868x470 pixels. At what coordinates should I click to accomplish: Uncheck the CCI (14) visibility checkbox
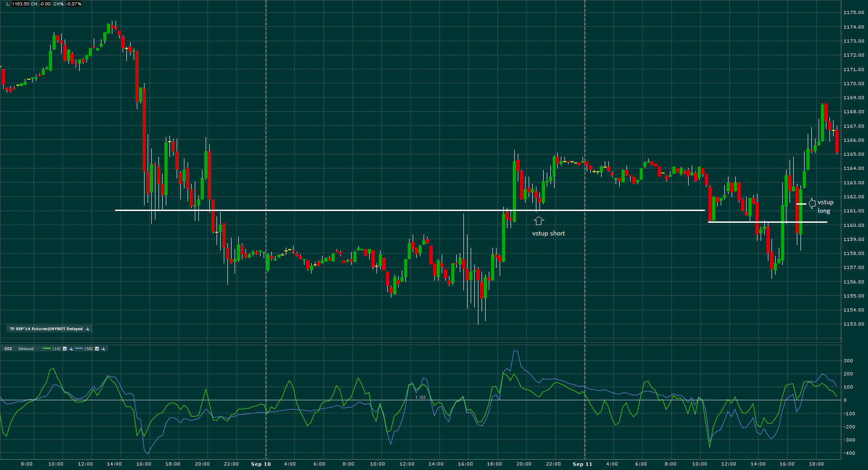[65, 349]
